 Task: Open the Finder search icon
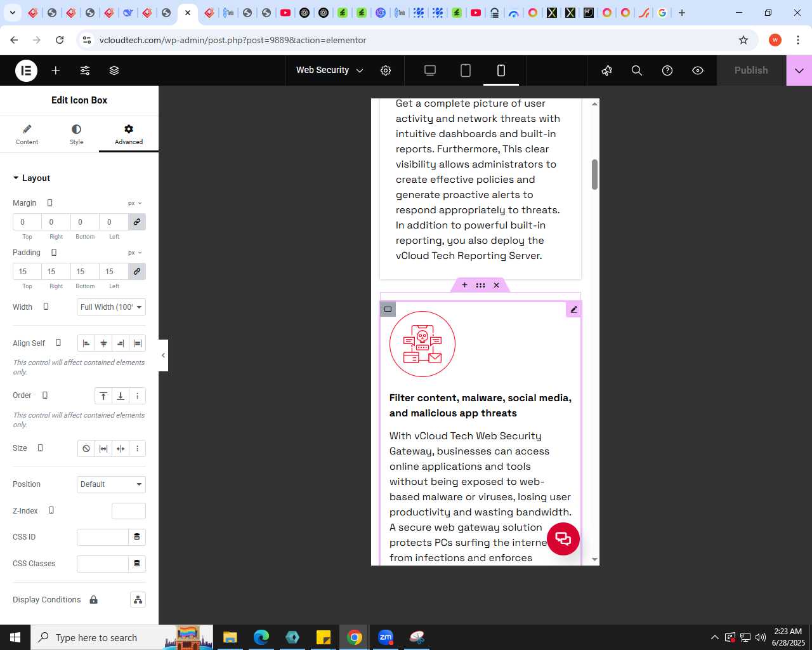[637, 70]
